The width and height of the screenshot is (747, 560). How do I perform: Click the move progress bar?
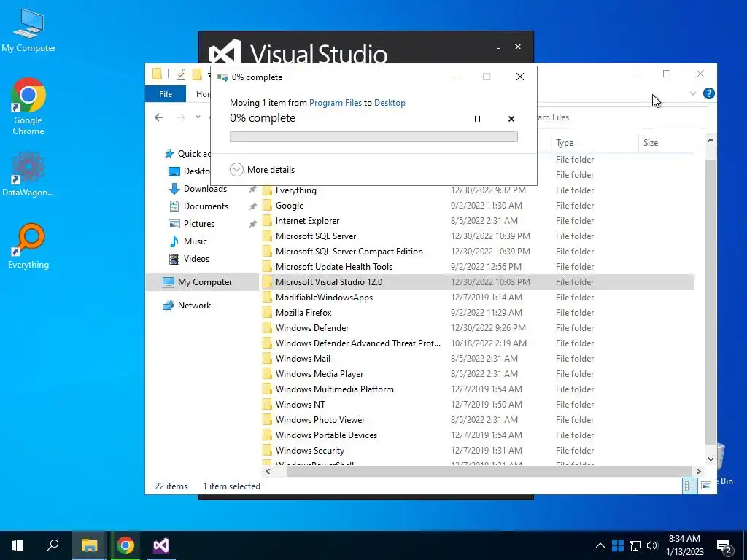click(x=373, y=136)
